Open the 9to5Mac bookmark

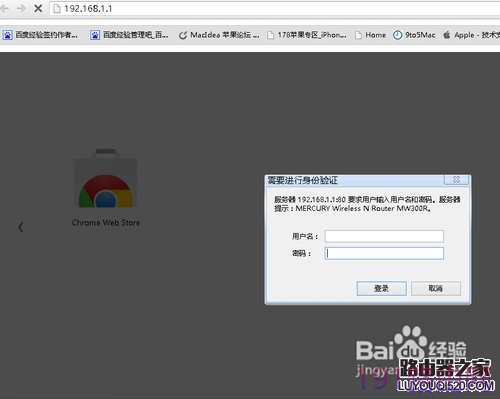(x=414, y=35)
